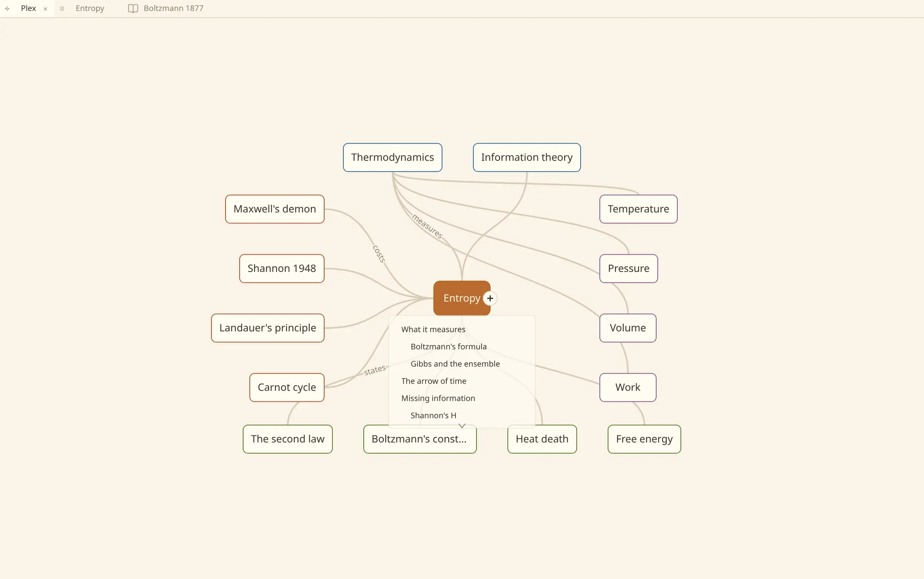Click the 'states' link label
Screen dimensions: 924x579
click(x=375, y=370)
